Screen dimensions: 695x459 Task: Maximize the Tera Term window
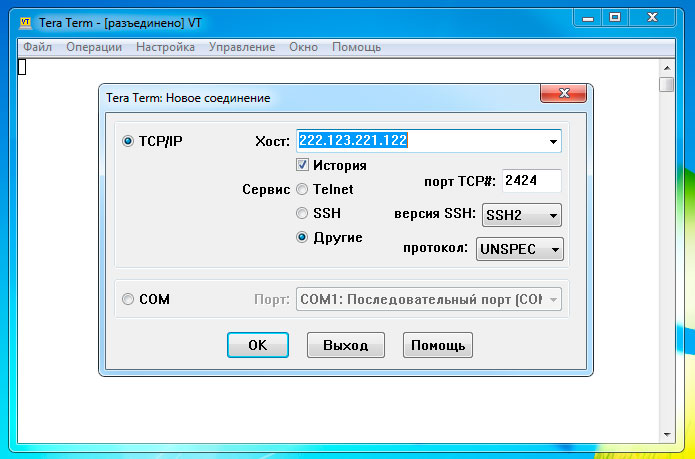point(615,17)
